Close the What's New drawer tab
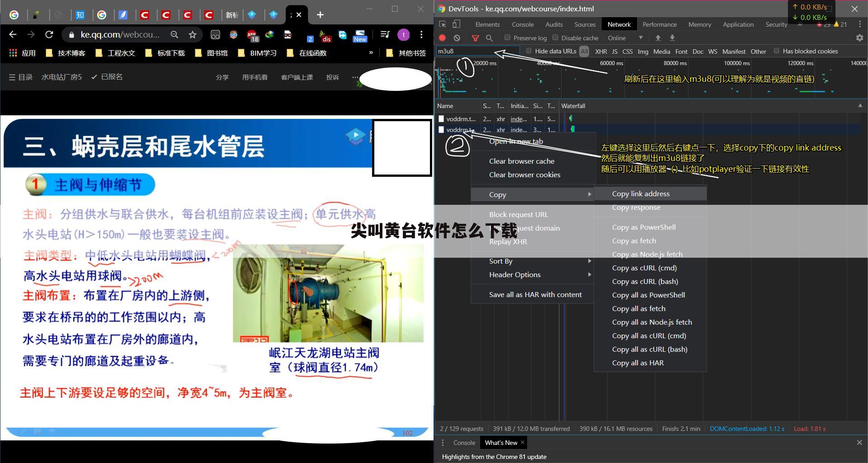868x463 pixels. [x=523, y=442]
